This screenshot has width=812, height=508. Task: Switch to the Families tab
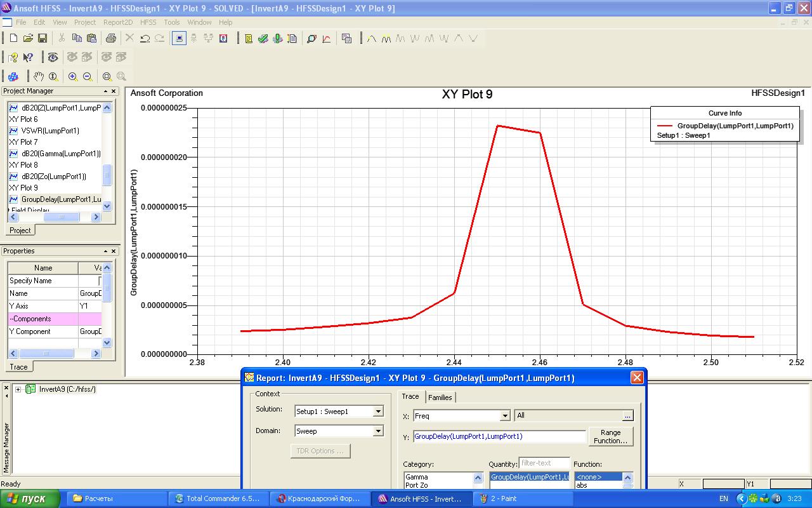point(440,398)
